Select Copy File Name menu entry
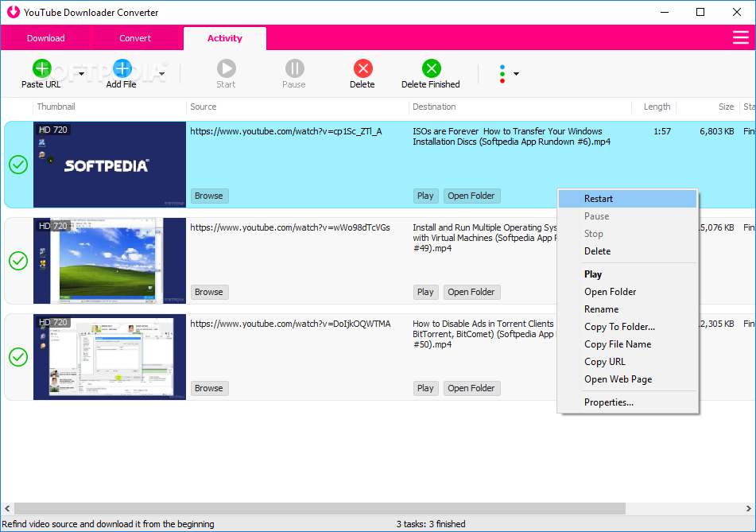 pos(628,344)
